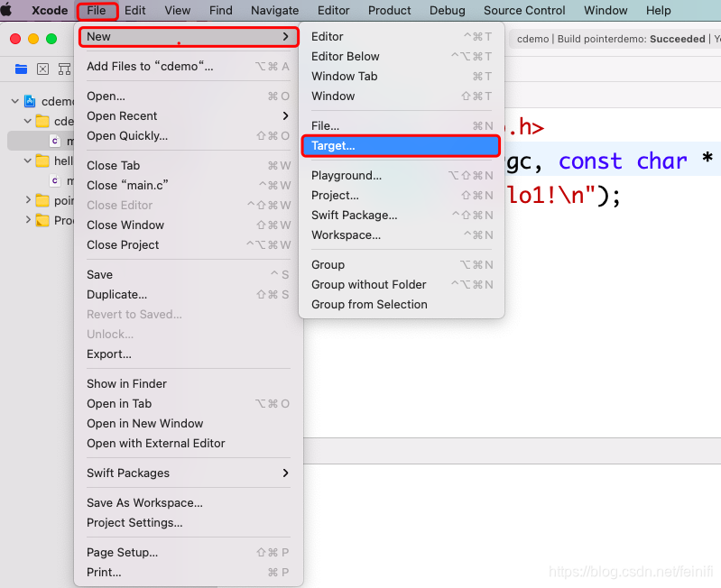
Task: Open the Navigate menu
Action: click(274, 10)
